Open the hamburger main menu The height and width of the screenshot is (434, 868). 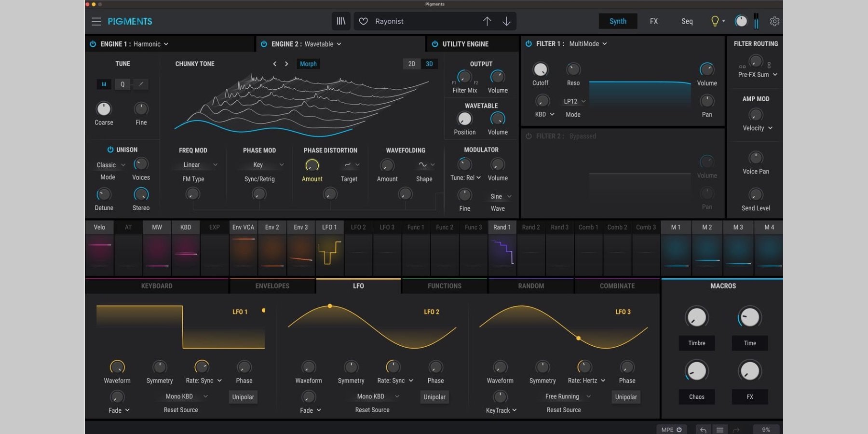96,21
